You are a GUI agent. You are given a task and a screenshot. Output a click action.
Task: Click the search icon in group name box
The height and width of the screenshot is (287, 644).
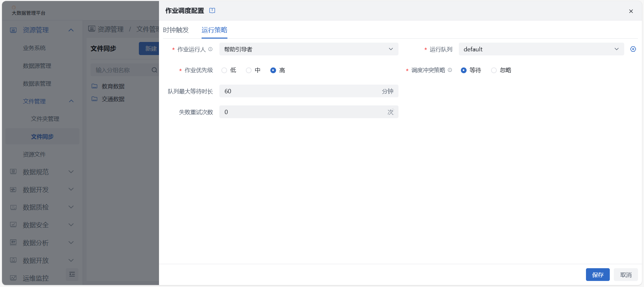point(154,70)
